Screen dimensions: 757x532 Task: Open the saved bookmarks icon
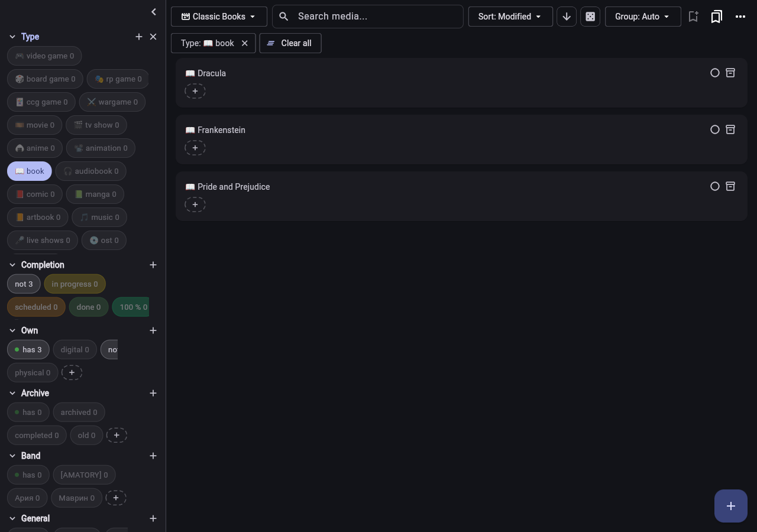pos(716,17)
